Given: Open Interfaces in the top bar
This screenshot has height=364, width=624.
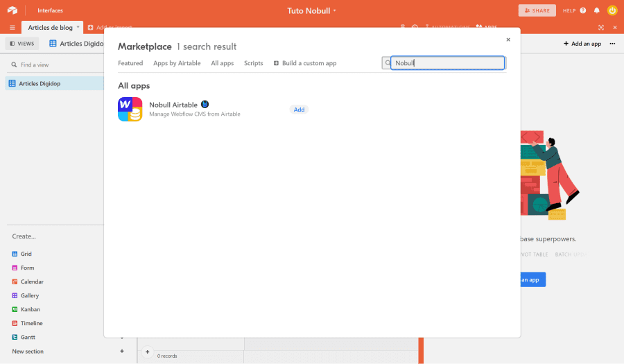Looking at the screenshot, I should 50,10.
